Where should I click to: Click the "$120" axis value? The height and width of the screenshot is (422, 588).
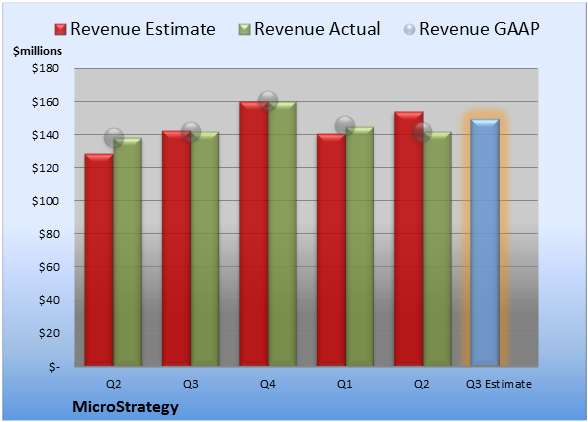pos(45,168)
